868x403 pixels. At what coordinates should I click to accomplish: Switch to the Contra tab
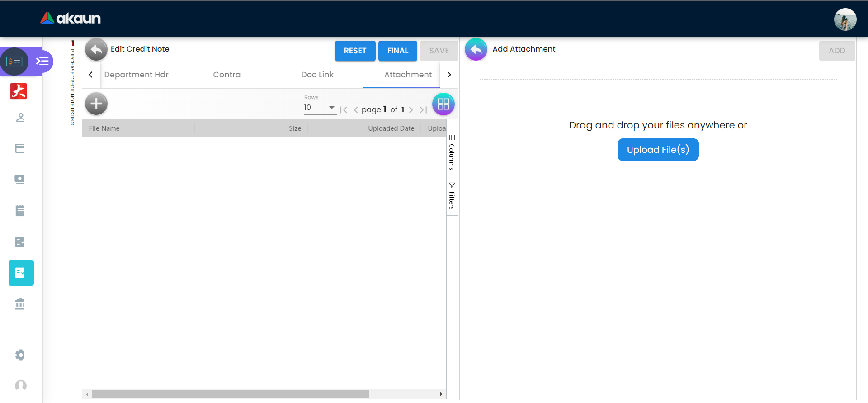point(227,75)
